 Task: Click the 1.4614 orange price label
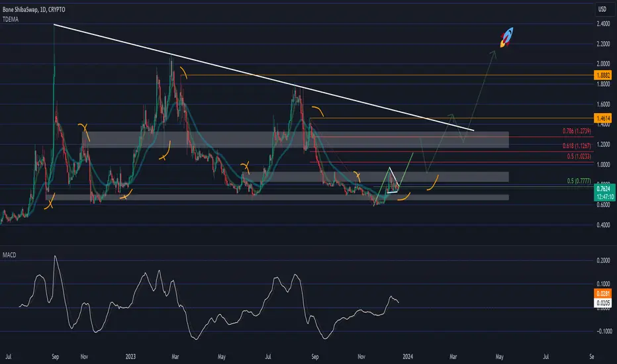[603, 118]
